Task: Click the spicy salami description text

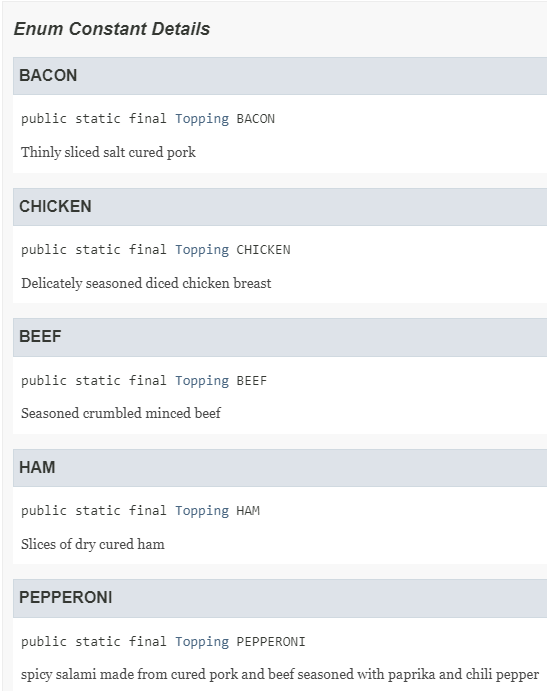Action: click(x=280, y=675)
